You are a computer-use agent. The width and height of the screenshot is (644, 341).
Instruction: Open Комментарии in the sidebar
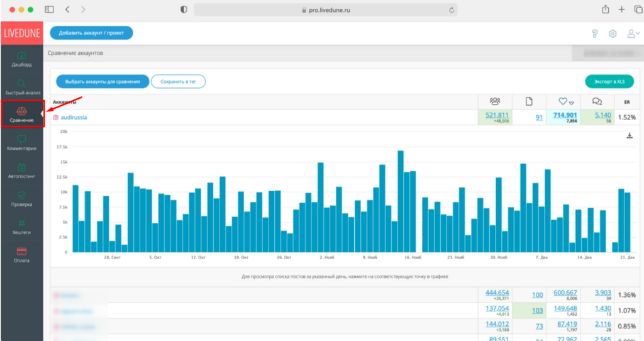coord(21,143)
